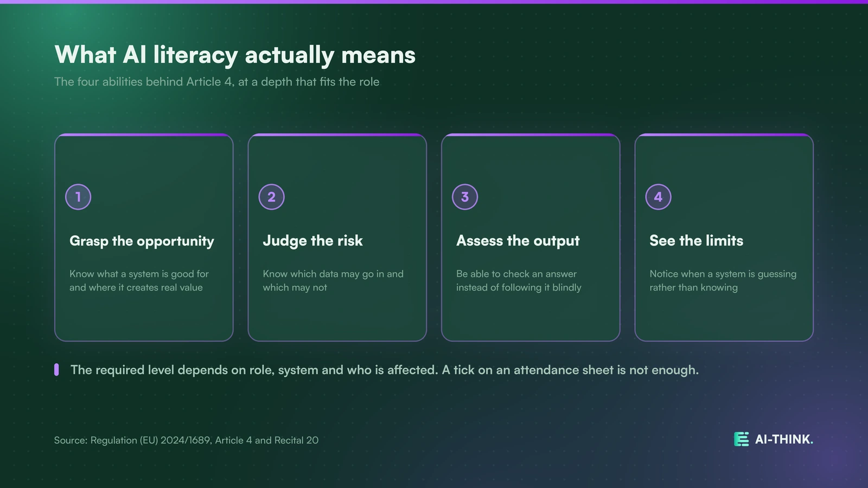The width and height of the screenshot is (868, 488).
Task: Click the 'See the limits' heading
Action: (x=697, y=241)
